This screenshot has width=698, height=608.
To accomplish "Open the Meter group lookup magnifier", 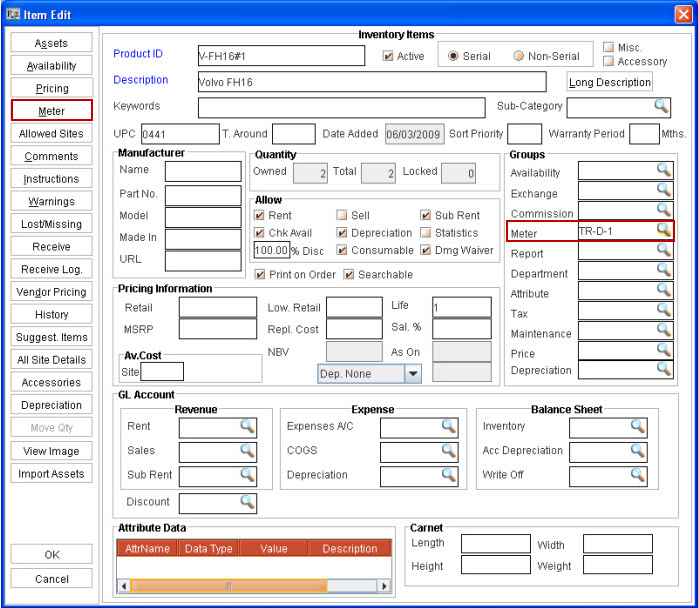I will 662,230.
